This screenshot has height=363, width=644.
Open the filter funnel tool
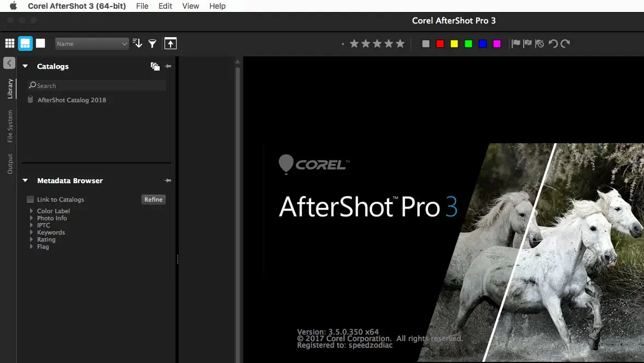tap(153, 44)
